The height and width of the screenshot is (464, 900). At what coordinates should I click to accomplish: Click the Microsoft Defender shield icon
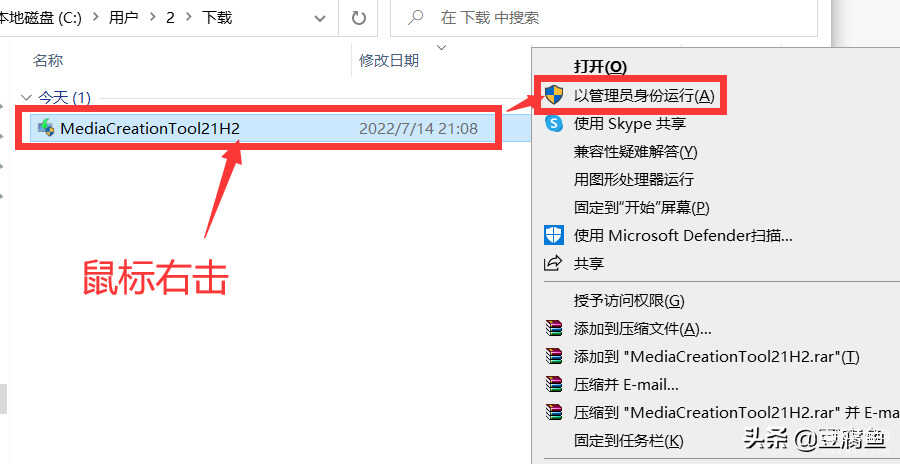pyautogui.click(x=554, y=235)
